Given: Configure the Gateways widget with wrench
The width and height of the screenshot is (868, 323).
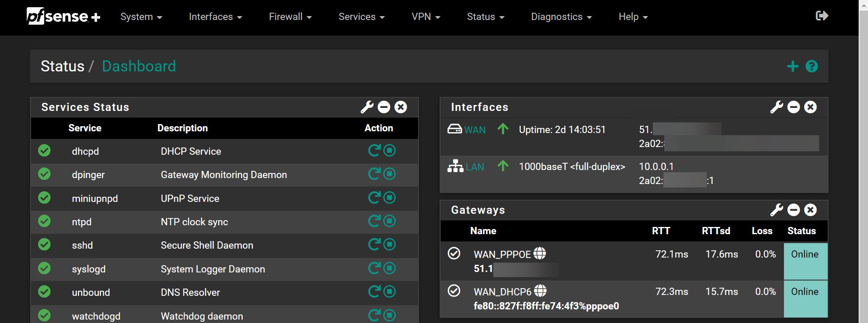Looking at the screenshot, I should click(776, 210).
